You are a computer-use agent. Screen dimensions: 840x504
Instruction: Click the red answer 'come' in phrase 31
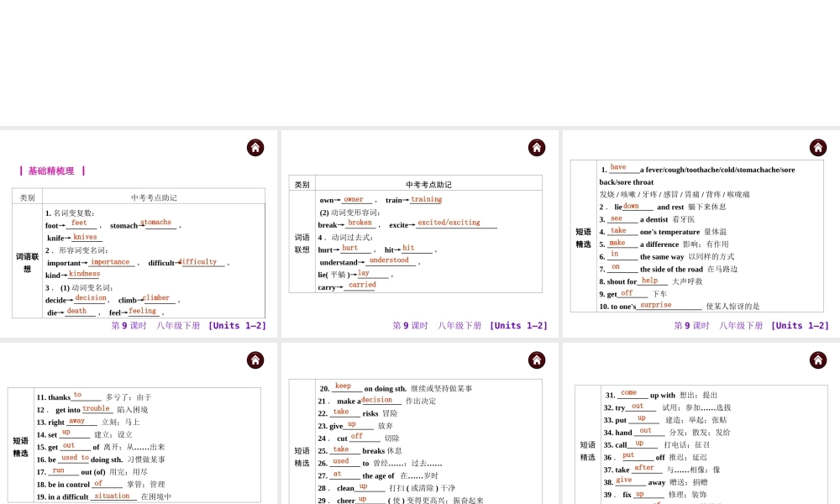(x=629, y=392)
